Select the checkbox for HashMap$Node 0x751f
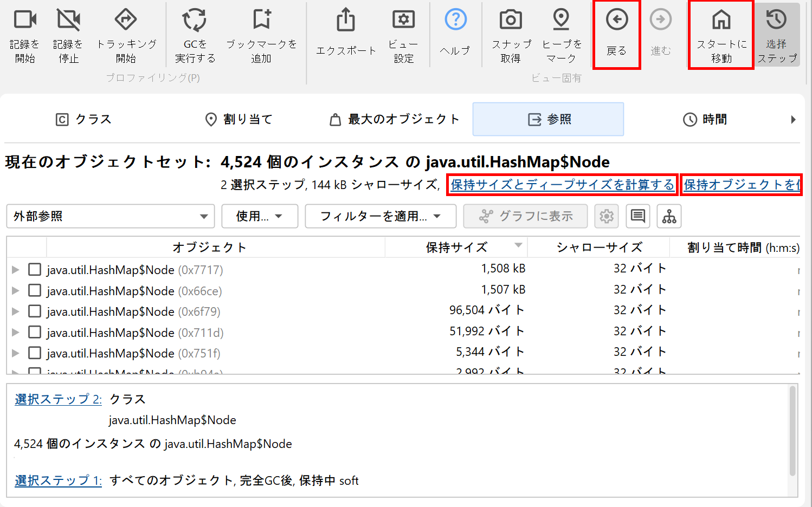Screen dimensions: 812x507 (35, 353)
